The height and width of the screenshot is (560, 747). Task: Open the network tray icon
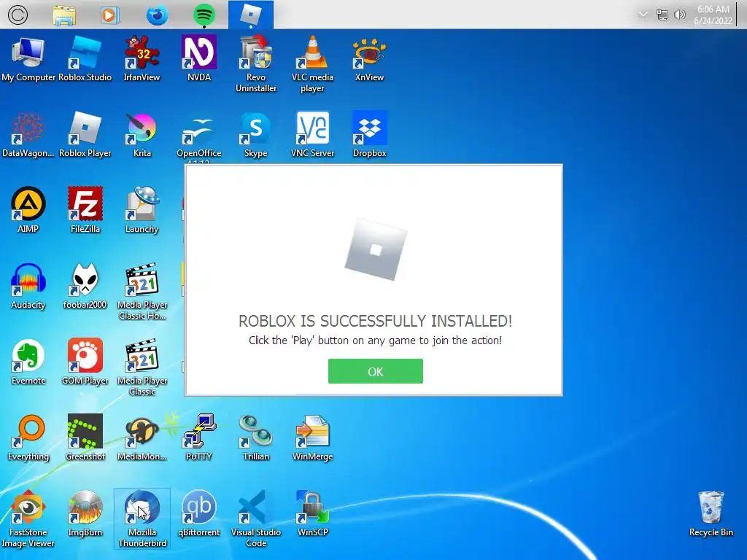click(662, 15)
